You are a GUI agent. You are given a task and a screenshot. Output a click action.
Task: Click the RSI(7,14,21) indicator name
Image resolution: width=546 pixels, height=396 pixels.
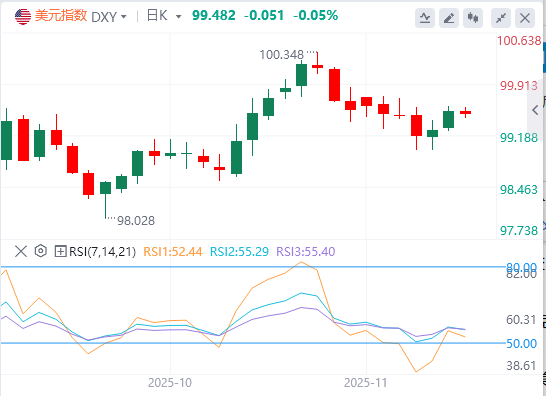[x=102, y=251]
